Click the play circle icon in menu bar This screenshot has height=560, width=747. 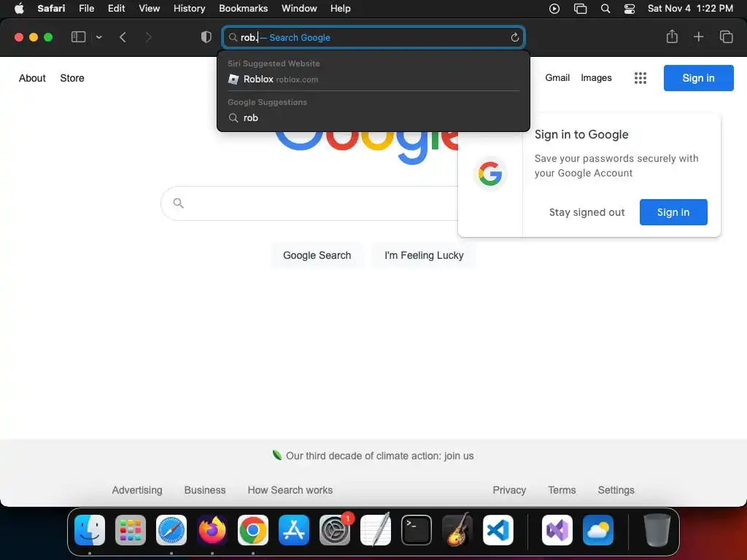point(554,9)
